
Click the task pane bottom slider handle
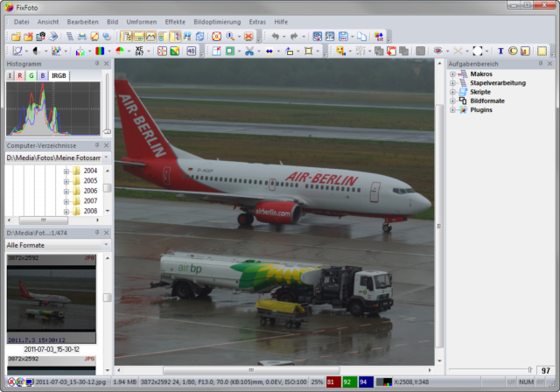(x=529, y=369)
